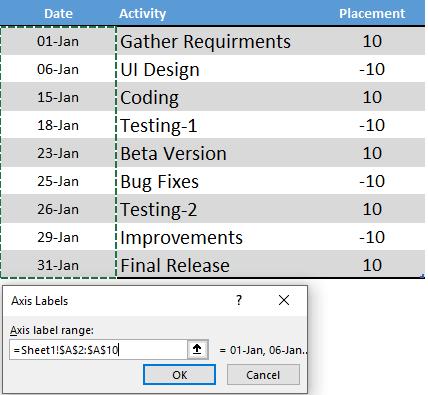Click the Axis label range caption

point(52,330)
